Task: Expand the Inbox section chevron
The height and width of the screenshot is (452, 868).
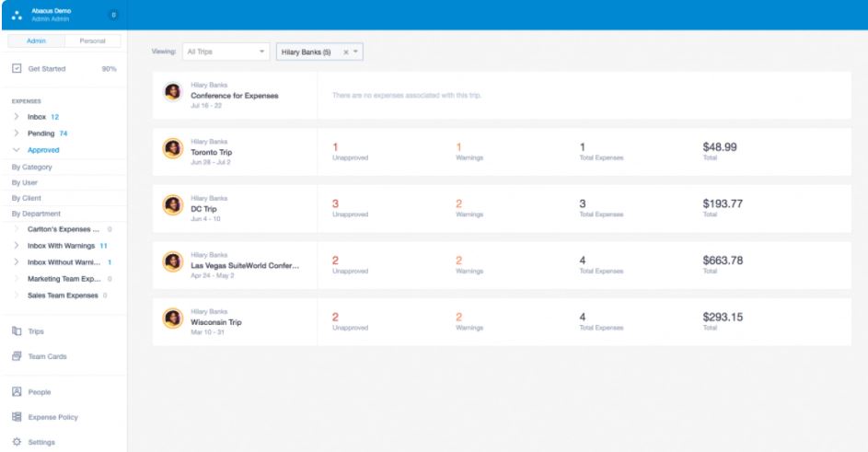Action: point(16,117)
